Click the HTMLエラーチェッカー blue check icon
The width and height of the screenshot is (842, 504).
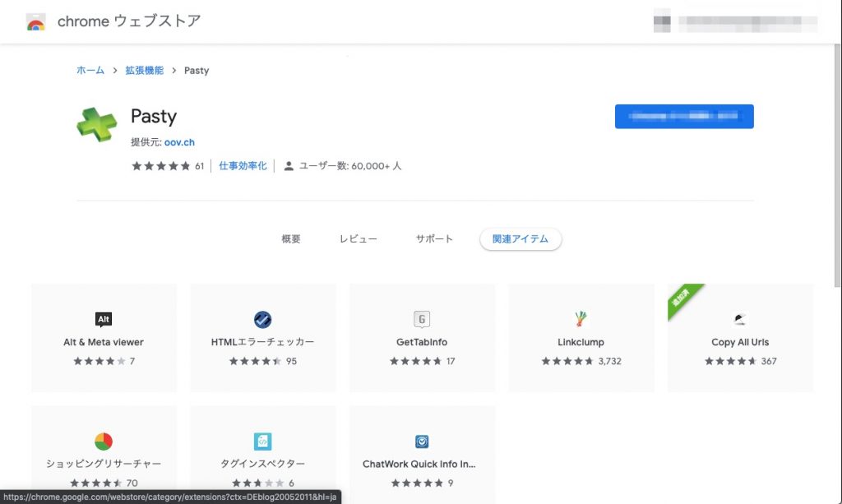tap(262, 319)
